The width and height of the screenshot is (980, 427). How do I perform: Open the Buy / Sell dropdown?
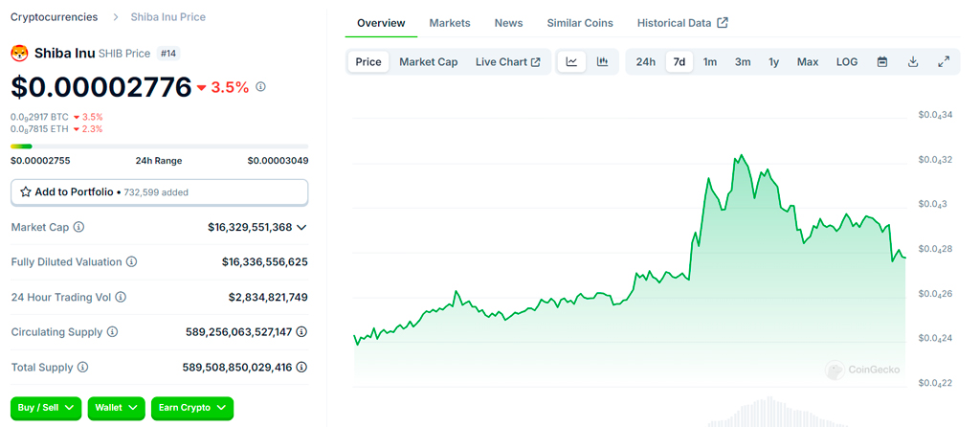point(46,408)
